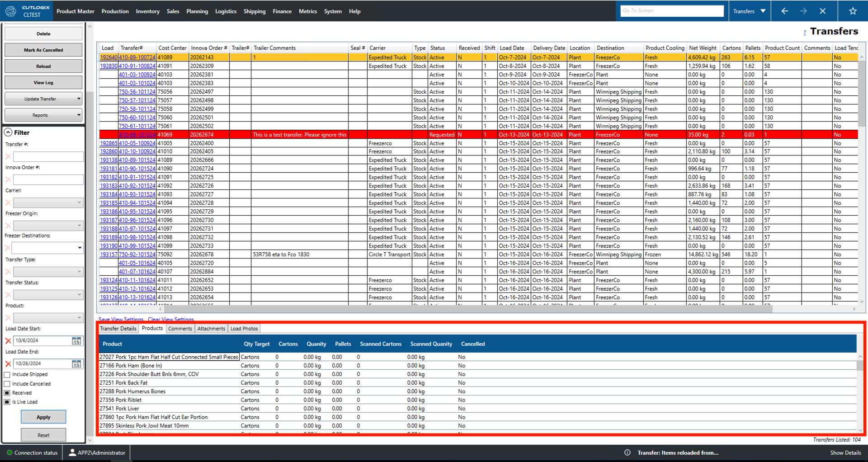This screenshot has width=868, height=462.
Task: Click the CUTLOGIX logo icon
Action: point(10,11)
